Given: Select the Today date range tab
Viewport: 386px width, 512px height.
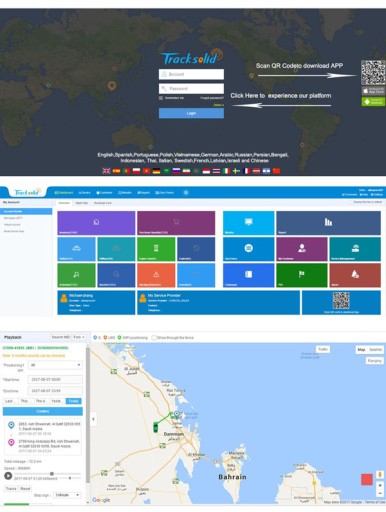Looking at the screenshot, I should 73,401.
